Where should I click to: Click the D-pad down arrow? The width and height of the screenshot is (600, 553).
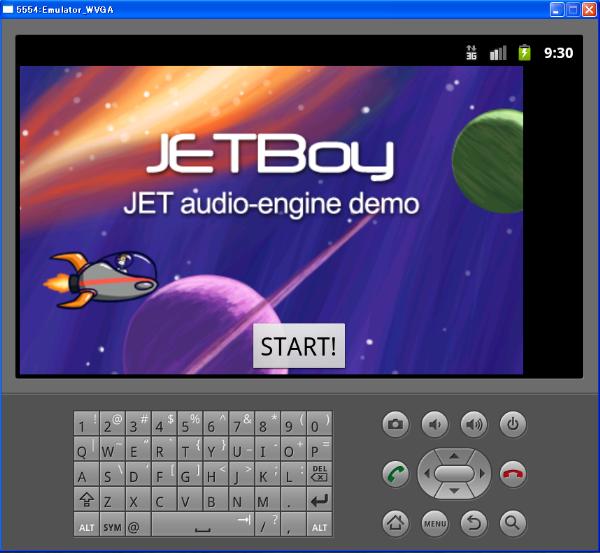pos(454,491)
